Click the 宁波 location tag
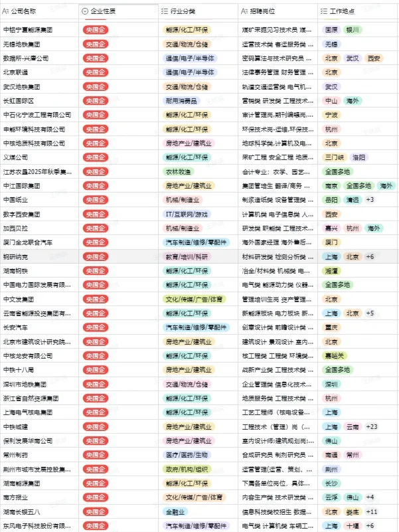The height and width of the screenshot is (532, 399). [331, 115]
